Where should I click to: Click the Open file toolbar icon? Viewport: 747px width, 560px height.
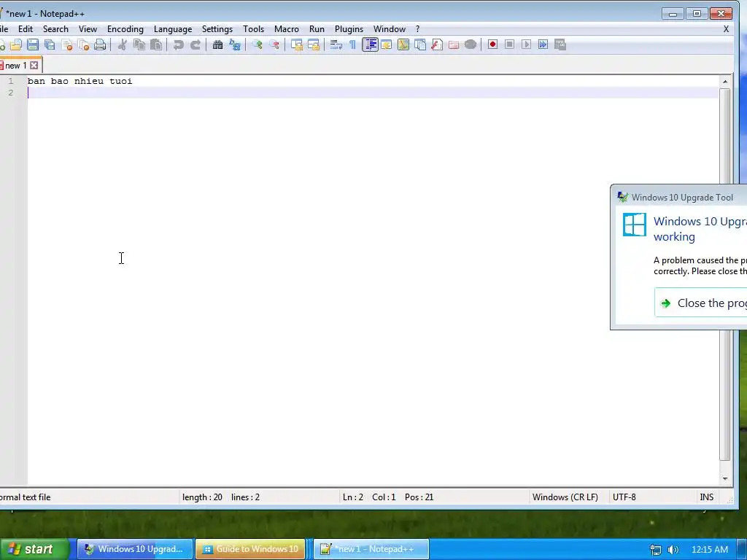pyautogui.click(x=16, y=44)
